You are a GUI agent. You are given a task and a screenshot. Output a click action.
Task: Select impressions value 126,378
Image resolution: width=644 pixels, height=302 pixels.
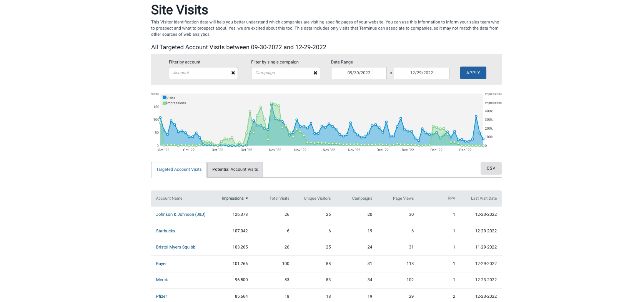coord(240,215)
